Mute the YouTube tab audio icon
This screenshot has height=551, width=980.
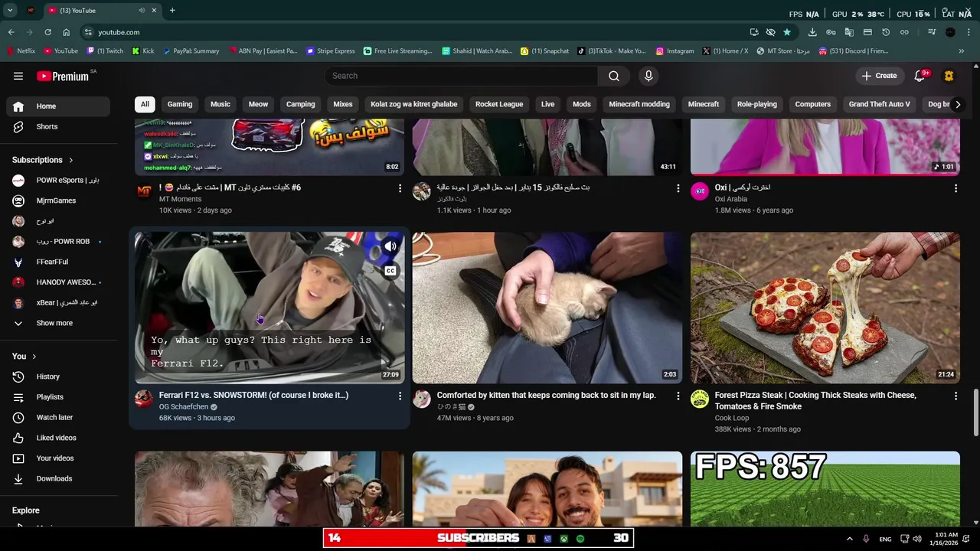click(142, 11)
